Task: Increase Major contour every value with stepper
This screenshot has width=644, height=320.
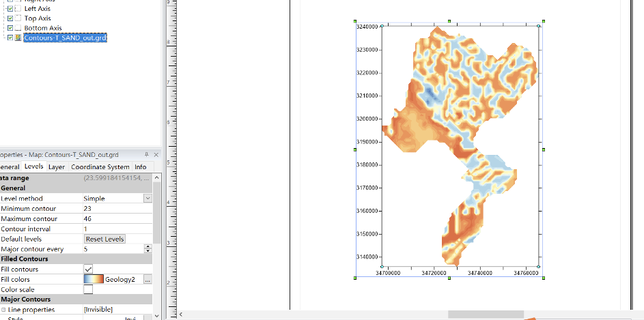Action: point(149,247)
